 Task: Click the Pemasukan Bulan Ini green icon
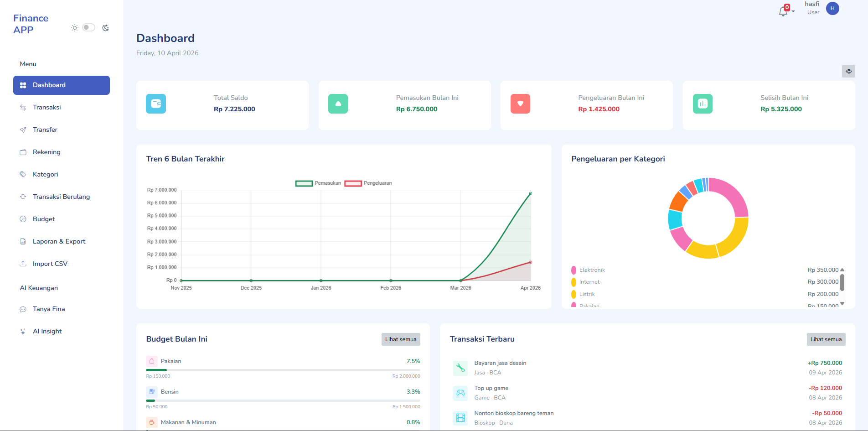[338, 104]
